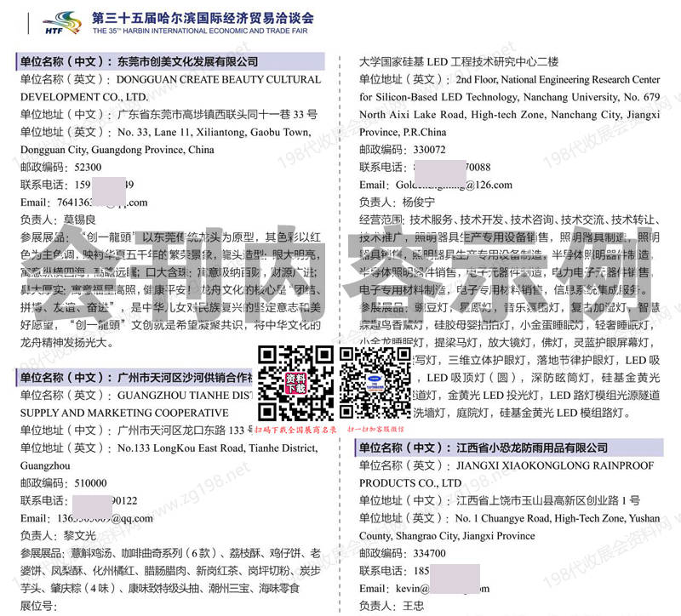Select the line 负责人: 莫锡良

coord(58,220)
